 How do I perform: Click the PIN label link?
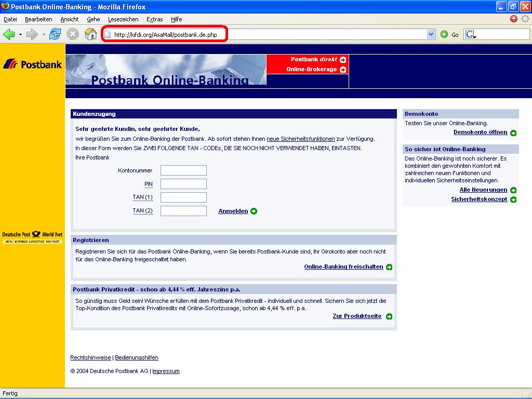click(149, 184)
